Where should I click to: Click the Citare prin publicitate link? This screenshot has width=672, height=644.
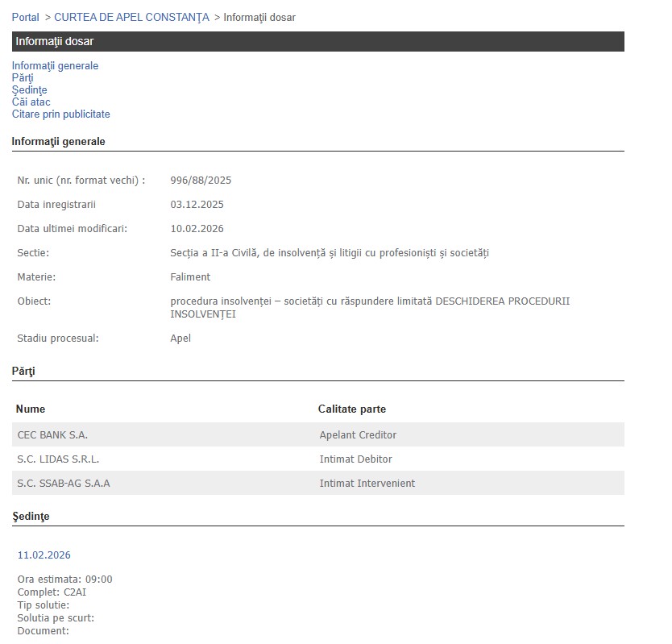pos(60,114)
